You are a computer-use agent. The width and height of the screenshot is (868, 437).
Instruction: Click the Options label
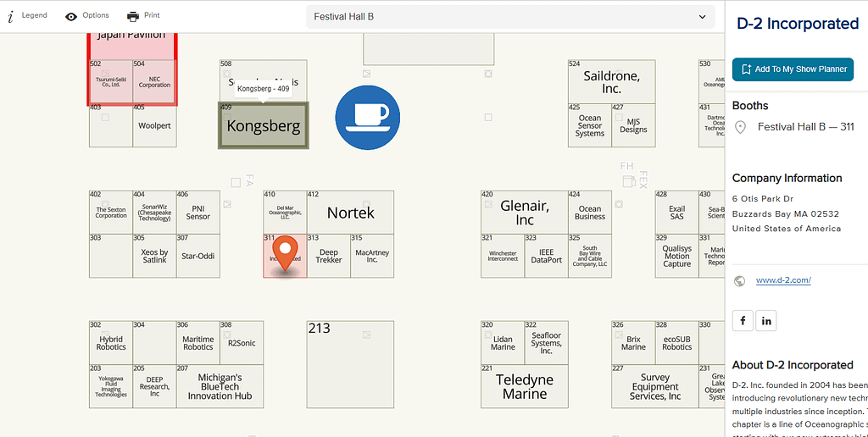tap(96, 15)
